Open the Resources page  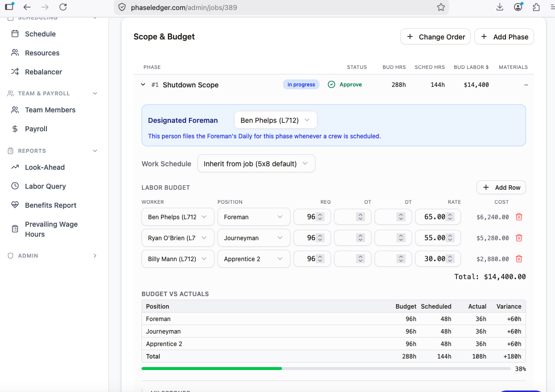(42, 53)
